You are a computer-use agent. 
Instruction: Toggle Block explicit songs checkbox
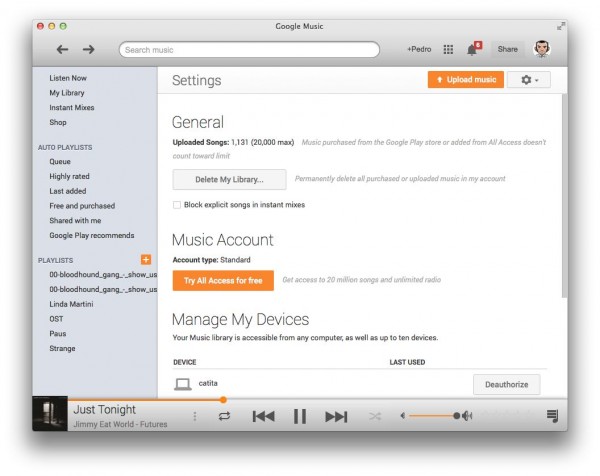pyautogui.click(x=177, y=205)
